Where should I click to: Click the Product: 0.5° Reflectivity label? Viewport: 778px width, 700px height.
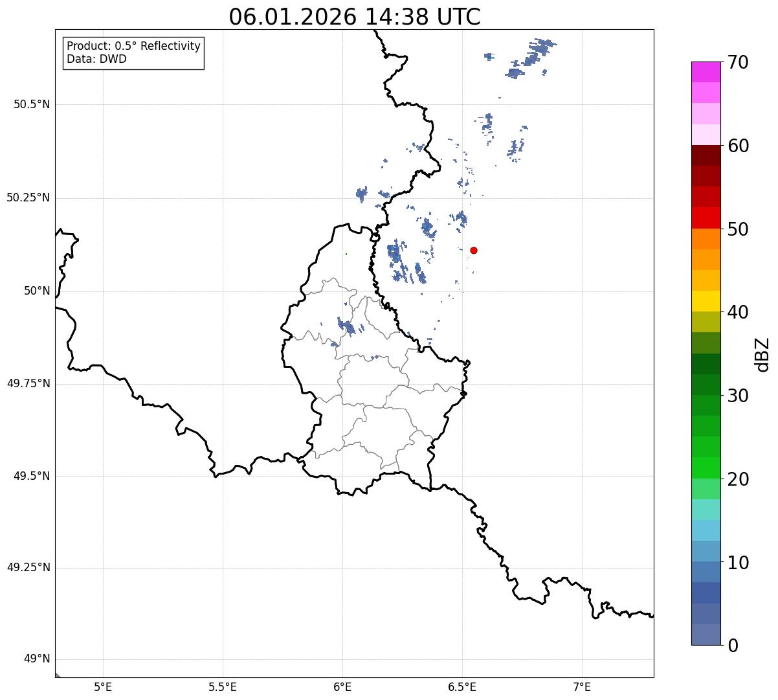tap(133, 47)
